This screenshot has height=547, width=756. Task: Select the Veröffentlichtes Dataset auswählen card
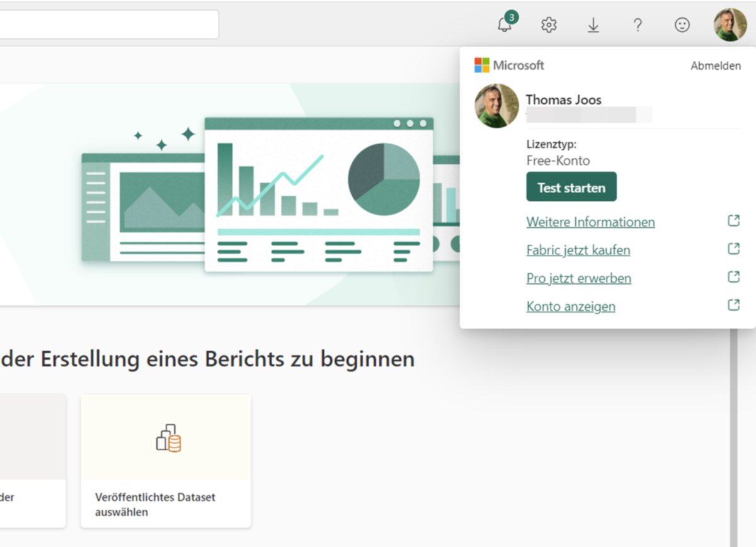pos(166,461)
